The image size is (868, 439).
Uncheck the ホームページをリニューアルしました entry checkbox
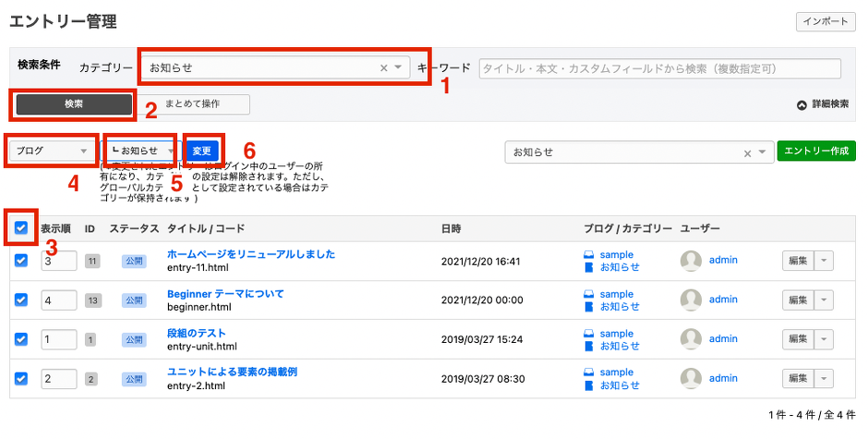21,261
